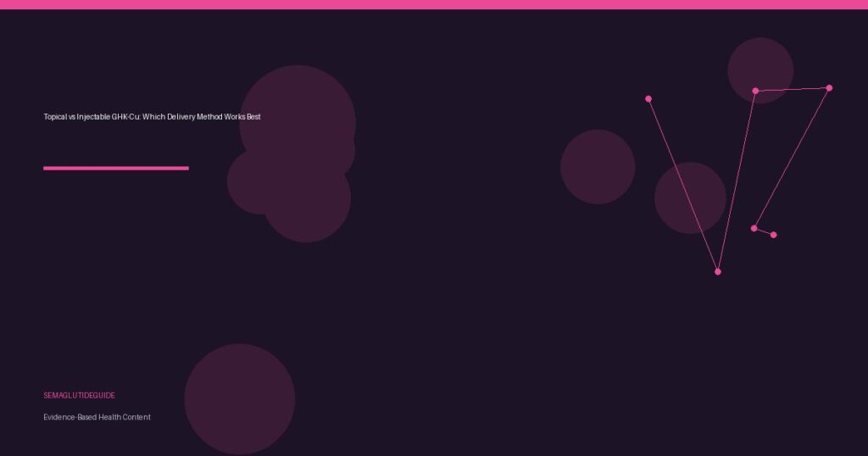Click the SEMAGLUTIDEGUIDE brand name
868x456 pixels.
point(79,396)
